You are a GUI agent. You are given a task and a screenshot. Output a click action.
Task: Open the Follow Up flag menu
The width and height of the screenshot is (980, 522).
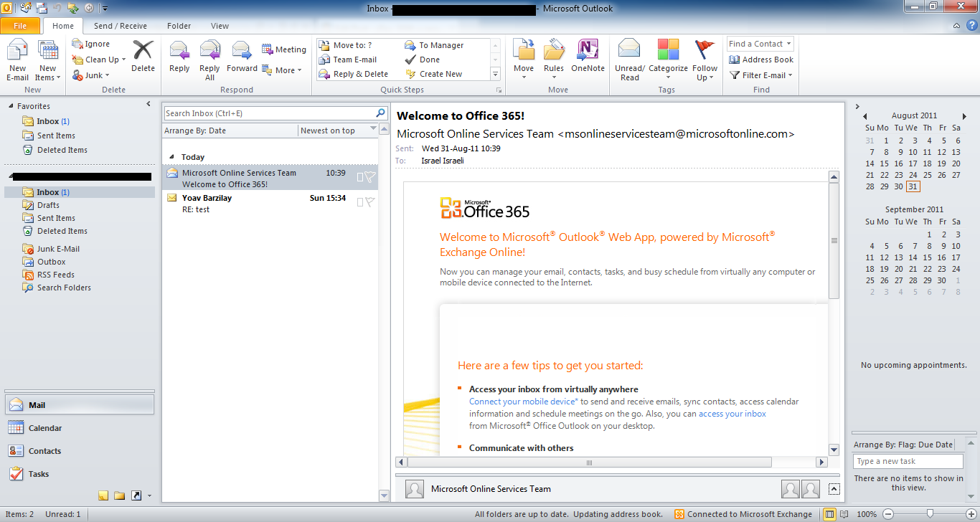[705, 60]
